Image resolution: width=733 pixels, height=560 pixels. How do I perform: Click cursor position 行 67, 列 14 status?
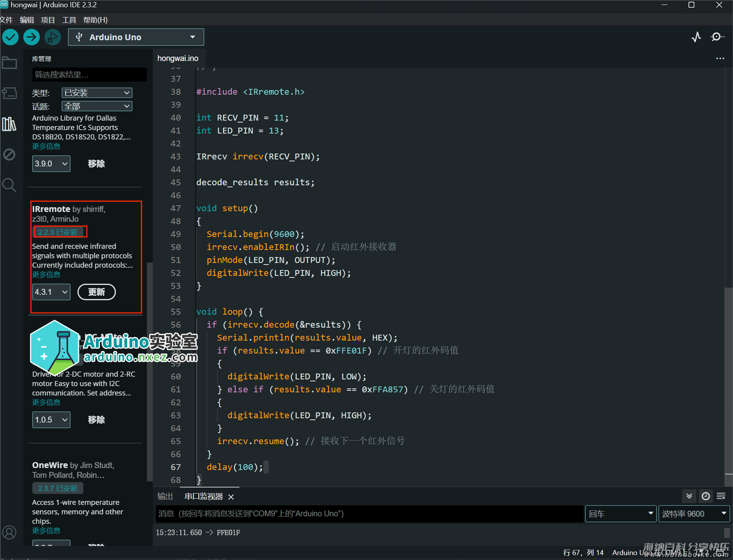[583, 553]
